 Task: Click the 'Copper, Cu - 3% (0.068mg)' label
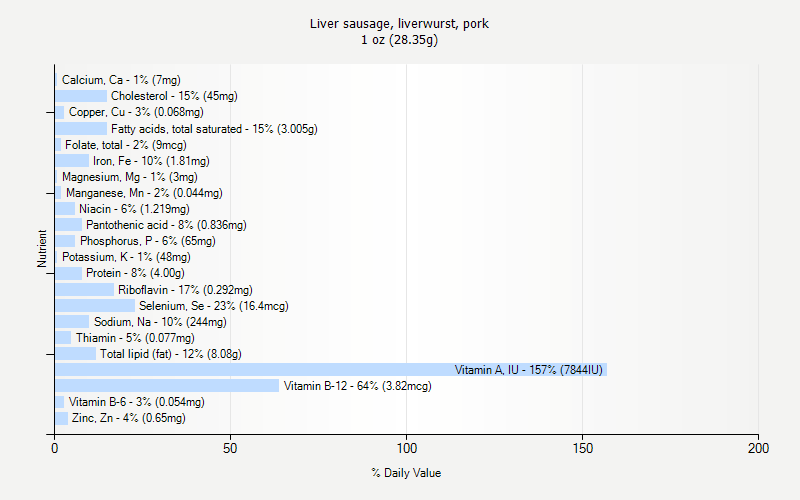136,112
